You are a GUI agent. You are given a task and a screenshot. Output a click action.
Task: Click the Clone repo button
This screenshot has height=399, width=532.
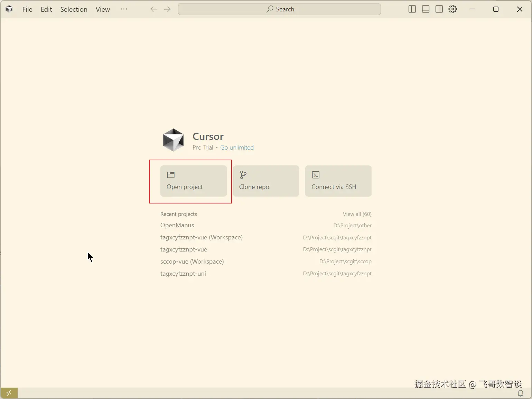point(266,181)
